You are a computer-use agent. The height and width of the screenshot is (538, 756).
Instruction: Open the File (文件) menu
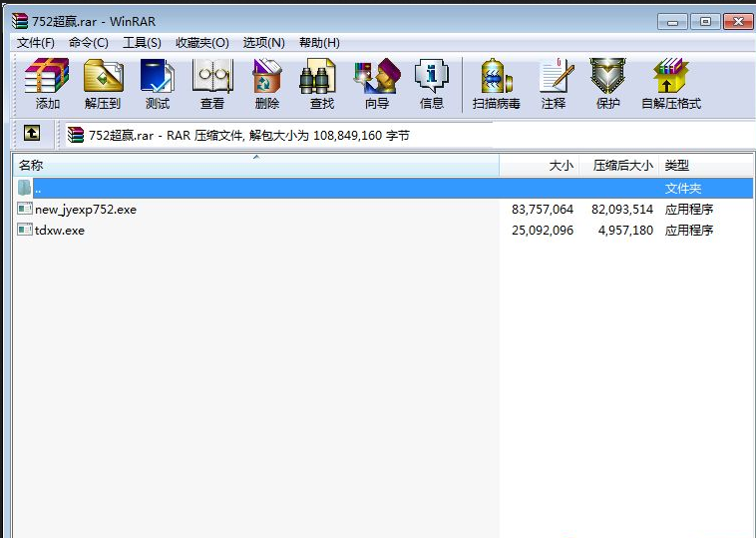36,43
